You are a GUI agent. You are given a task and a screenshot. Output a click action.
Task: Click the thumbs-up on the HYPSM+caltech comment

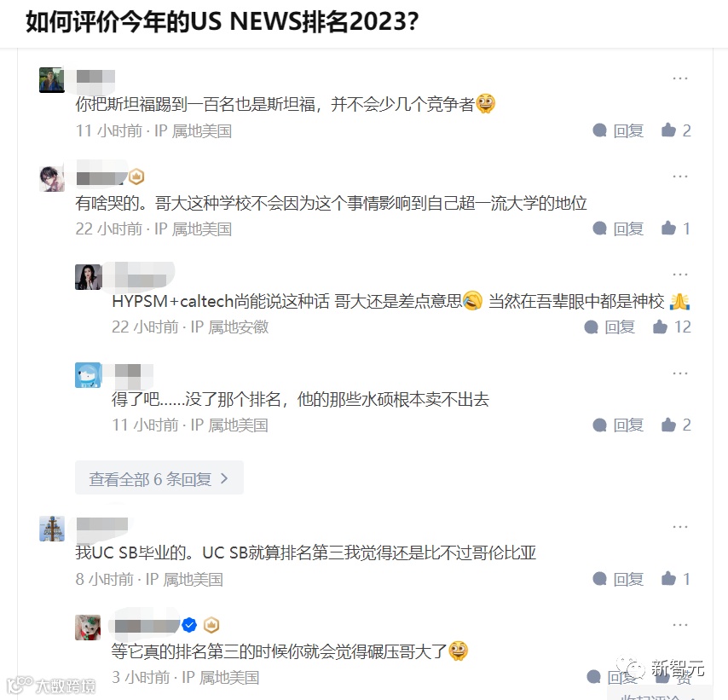pos(672,327)
